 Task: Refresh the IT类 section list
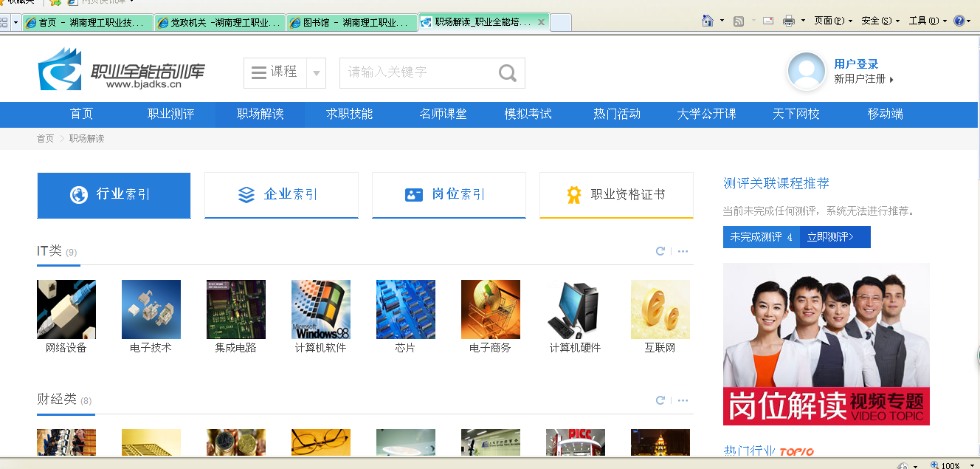click(660, 251)
